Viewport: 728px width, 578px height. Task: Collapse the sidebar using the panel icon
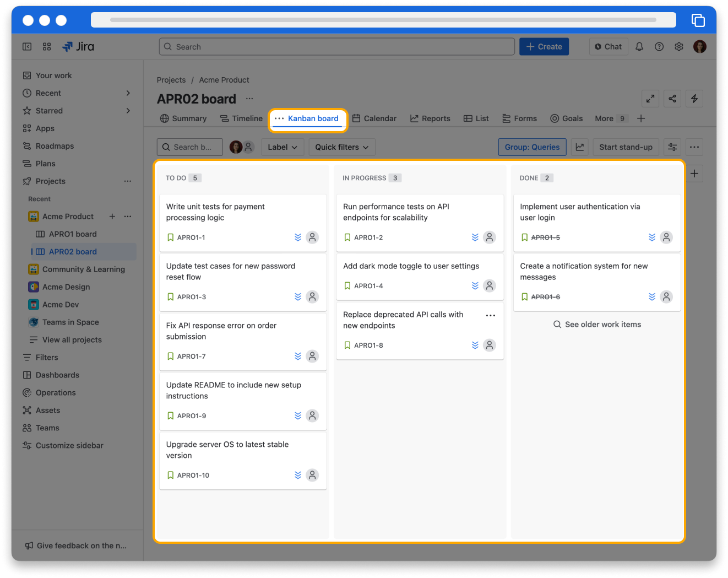tap(27, 47)
